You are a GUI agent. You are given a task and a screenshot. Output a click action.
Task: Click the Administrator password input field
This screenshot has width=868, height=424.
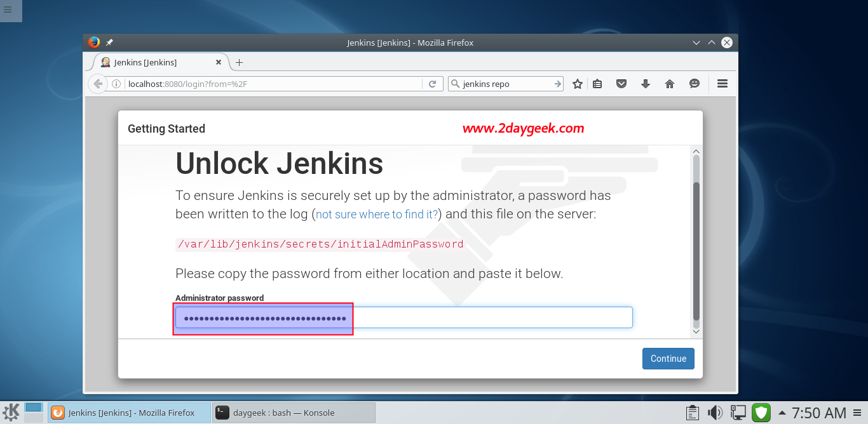click(403, 317)
